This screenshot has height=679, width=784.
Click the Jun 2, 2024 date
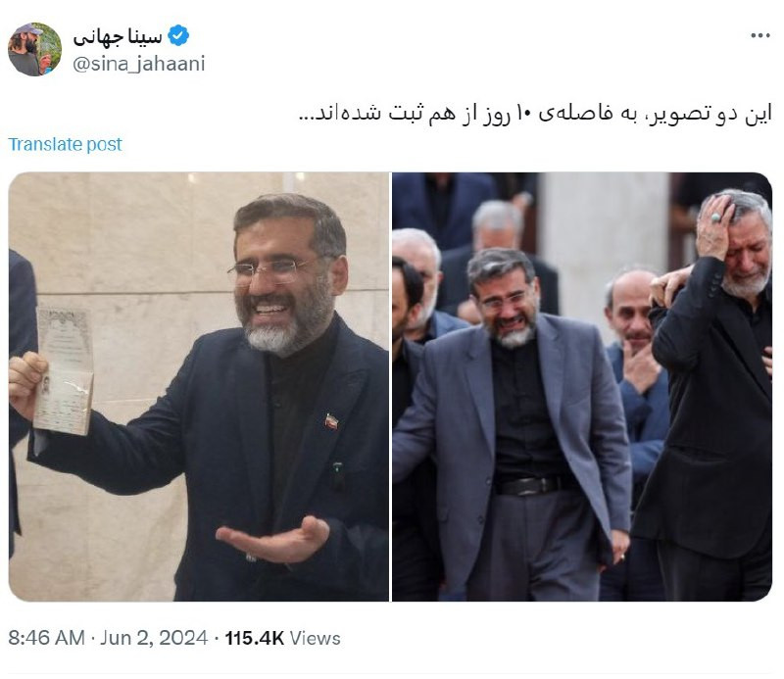pyautogui.click(x=154, y=638)
